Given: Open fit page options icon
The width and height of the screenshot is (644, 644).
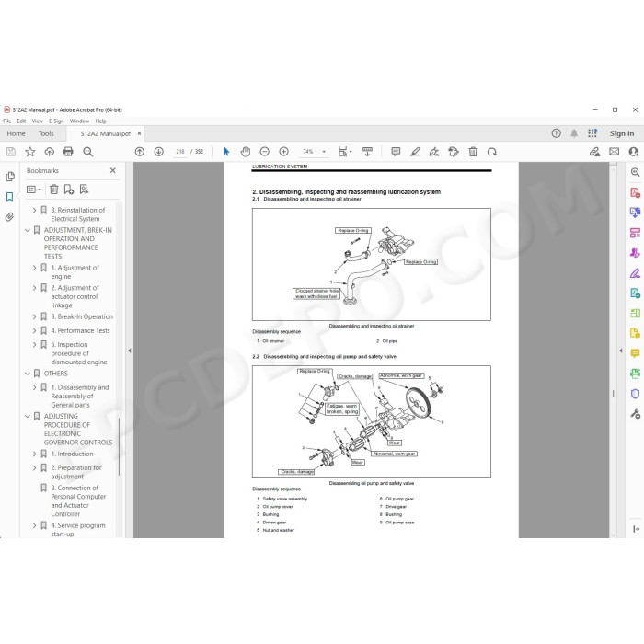Looking at the screenshot, I should coord(344,152).
